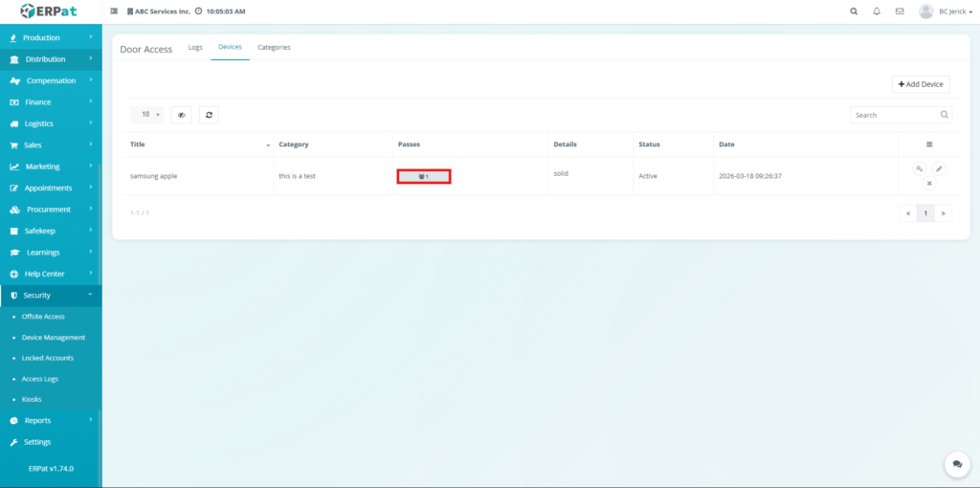980x488 pixels.
Task: Delete the samsung apple device row
Action: coord(928,183)
